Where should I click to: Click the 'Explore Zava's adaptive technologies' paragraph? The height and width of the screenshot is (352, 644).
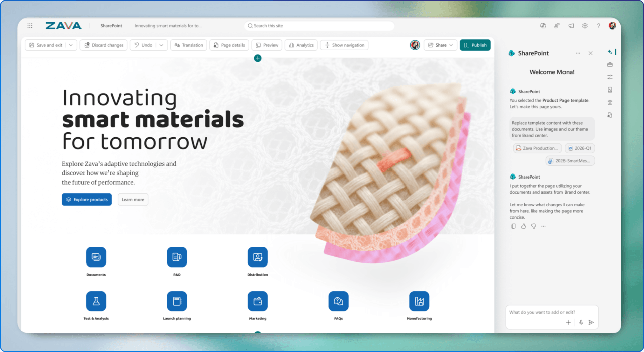coord(119,173)
